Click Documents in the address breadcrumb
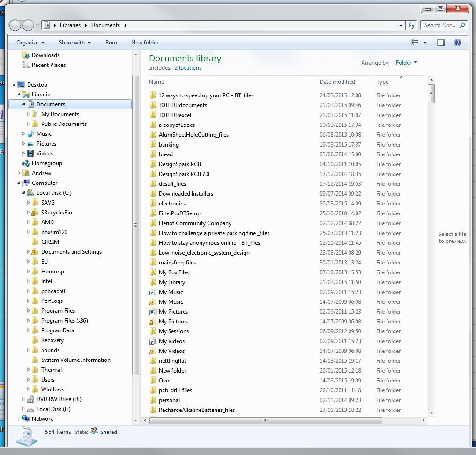 coord(105,25)
